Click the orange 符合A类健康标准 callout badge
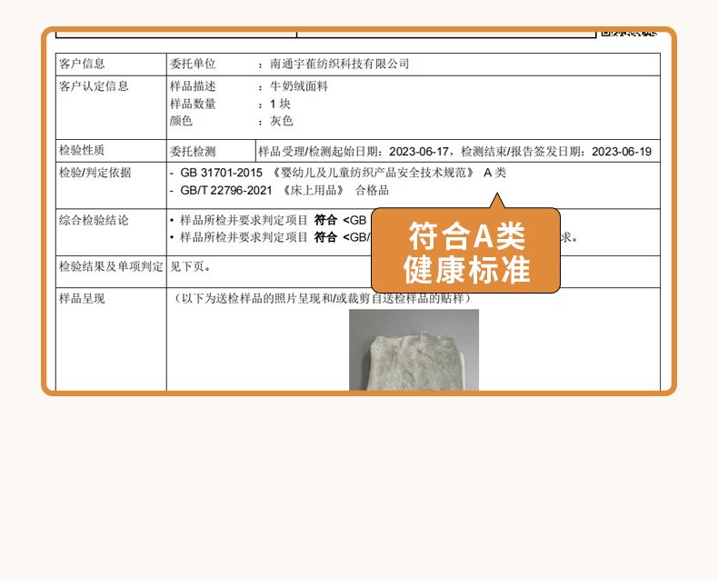This screenshot has width=718, height=588. tap(465, 252)
